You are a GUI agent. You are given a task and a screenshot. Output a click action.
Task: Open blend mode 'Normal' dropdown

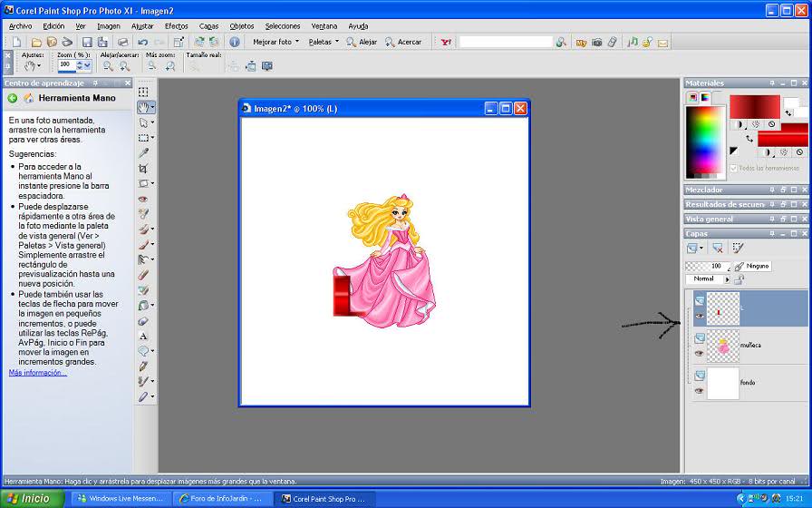(727, 279)
